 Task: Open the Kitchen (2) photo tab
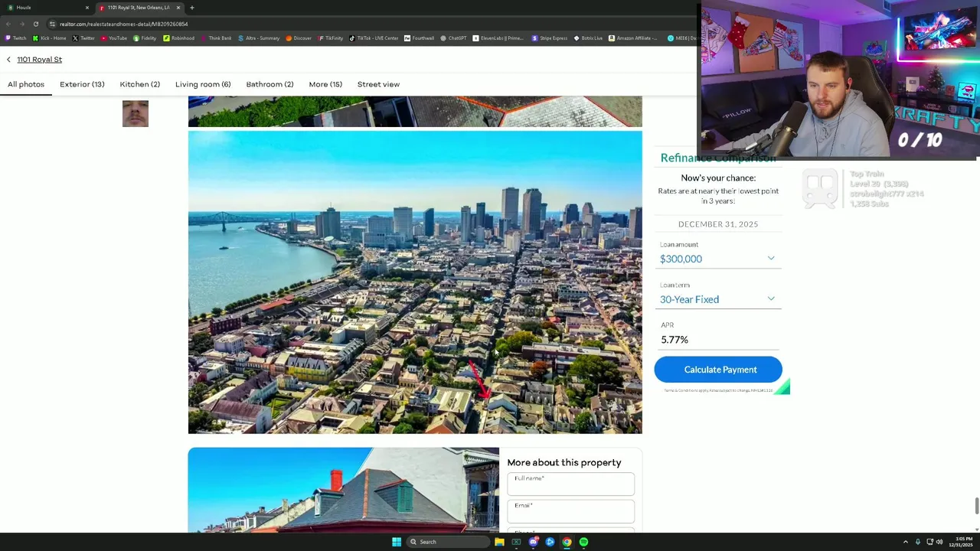(139, 84)
